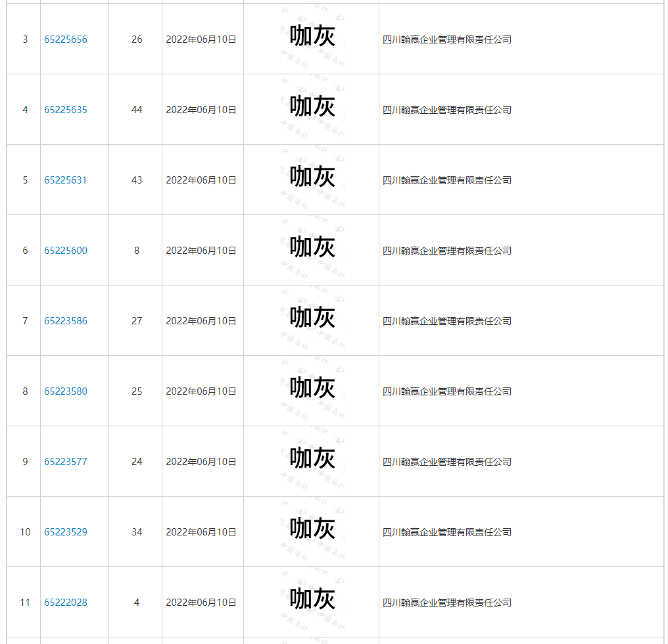Click sequence number 6 in first column
This screenshot has height=644, width=668.
pyautogui.click(x=25, y=250)
